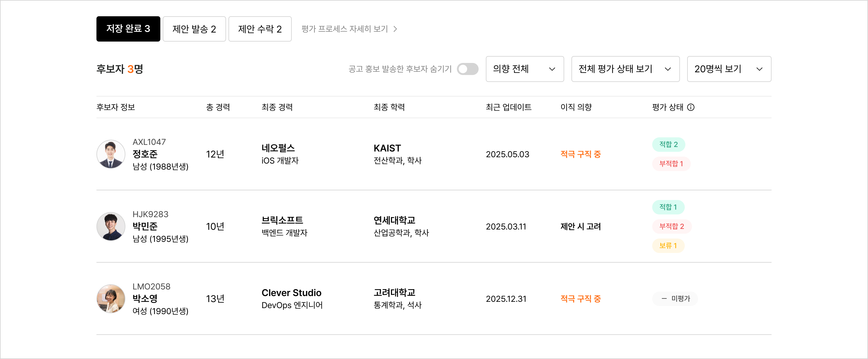Click 박소영's profile photo
This screenshot has width=868, height=359.
click(111, 299)
